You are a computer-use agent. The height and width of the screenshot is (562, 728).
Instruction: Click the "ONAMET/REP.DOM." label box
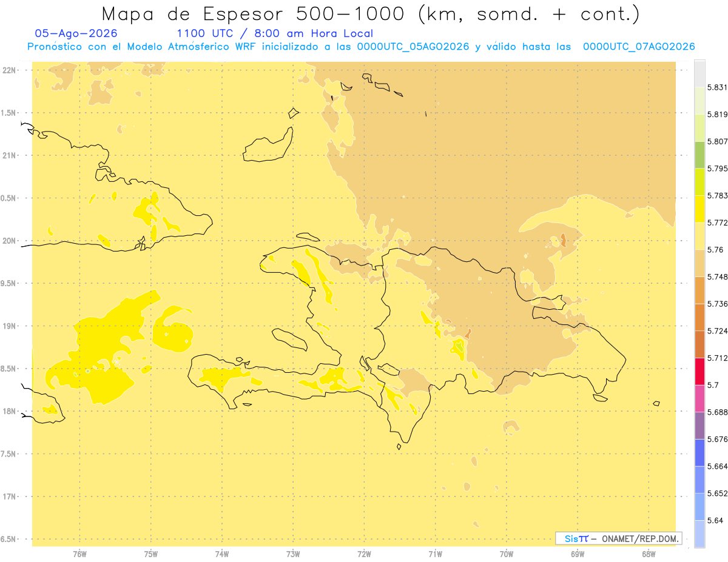(x=619, y=538)
